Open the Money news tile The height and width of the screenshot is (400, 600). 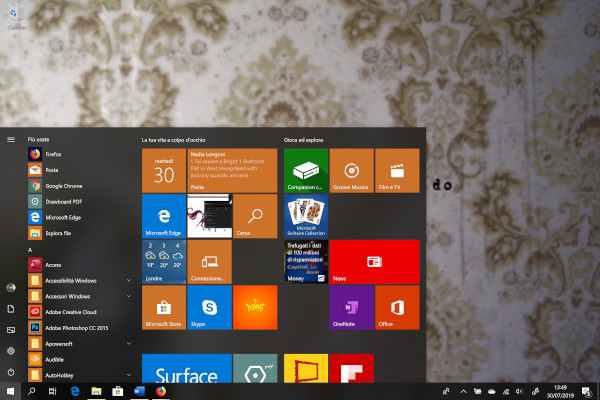pos(306,261)
